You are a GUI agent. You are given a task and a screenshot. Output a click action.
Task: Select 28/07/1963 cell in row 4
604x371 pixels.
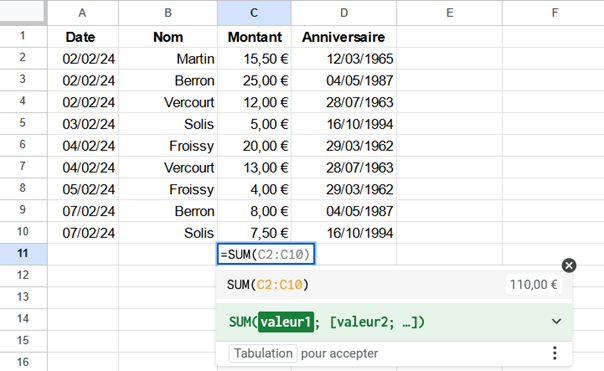[344, 102]
